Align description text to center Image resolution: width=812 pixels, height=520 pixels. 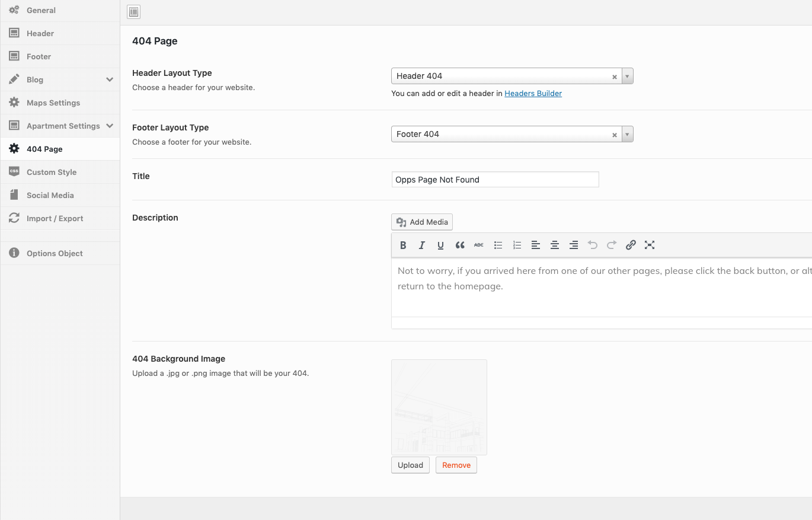click(555, 245)
